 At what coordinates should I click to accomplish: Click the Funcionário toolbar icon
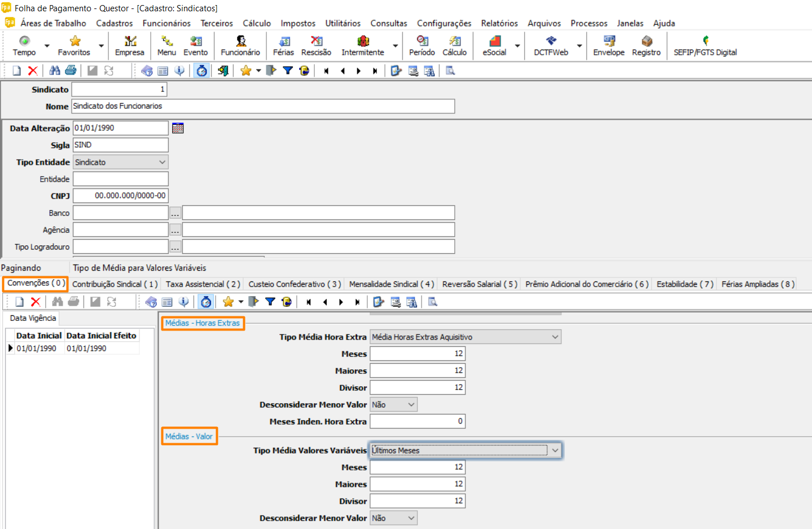pyautogui.click(x=240, y=45)
